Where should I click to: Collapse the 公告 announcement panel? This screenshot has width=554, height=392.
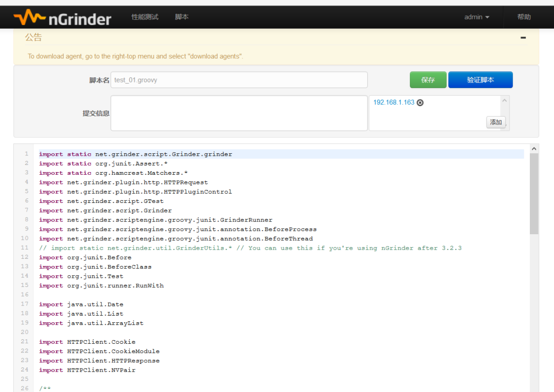[x=523, y=37]
